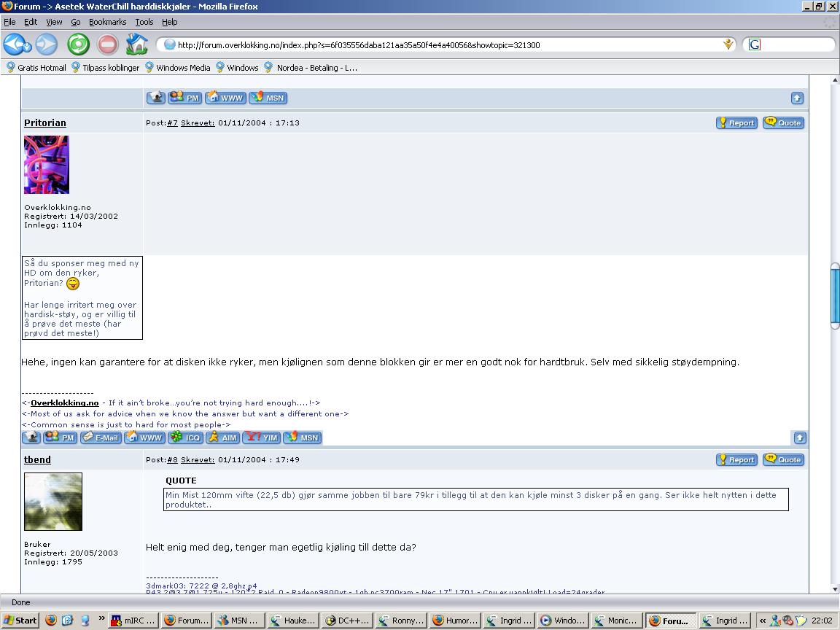Click YIM button below Pritorian's post
Image resolution: width=840 pixels, height=630 pixels.
pyautogui.click(x=262, y=437)
